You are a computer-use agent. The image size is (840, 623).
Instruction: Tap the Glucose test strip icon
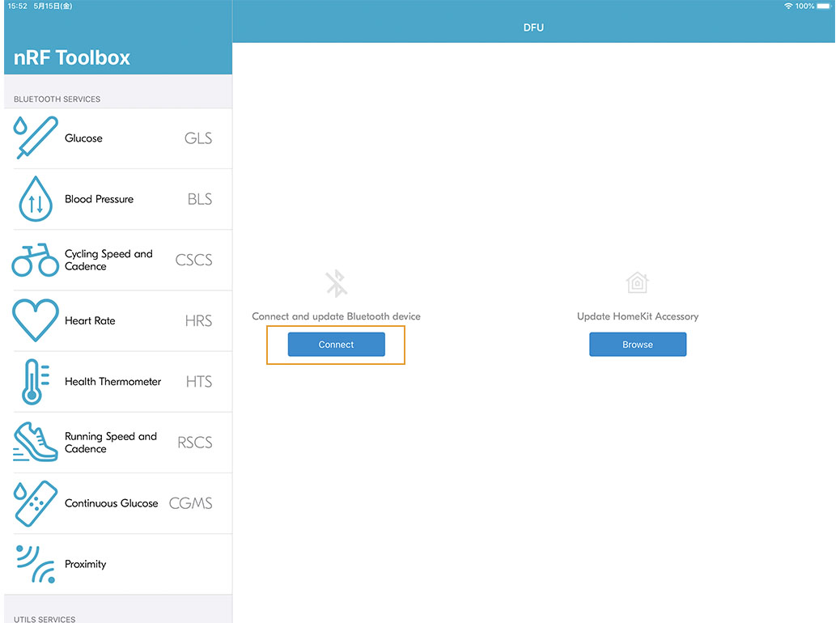[x=36, y=138]
